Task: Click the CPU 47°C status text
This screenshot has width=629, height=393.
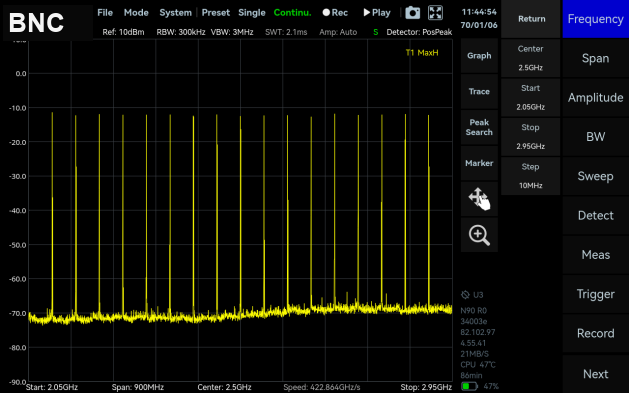Action: click(x=478, y=365)
